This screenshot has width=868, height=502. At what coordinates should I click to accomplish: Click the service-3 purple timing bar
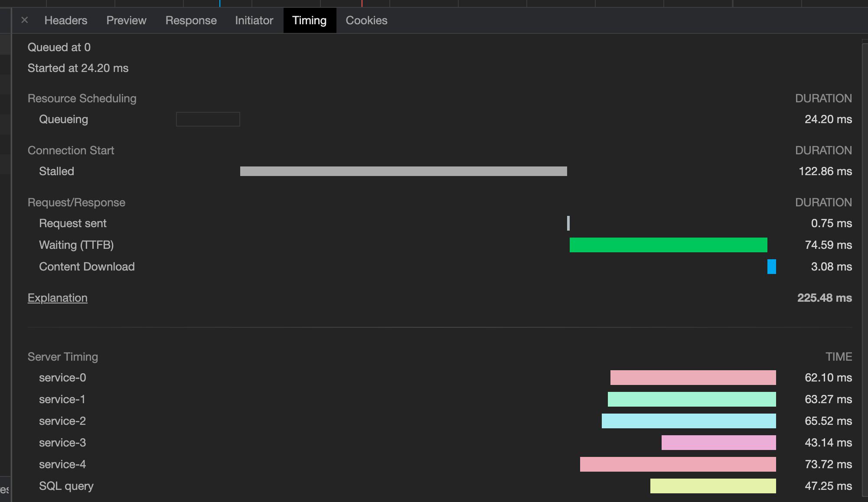tap(718, 443)
